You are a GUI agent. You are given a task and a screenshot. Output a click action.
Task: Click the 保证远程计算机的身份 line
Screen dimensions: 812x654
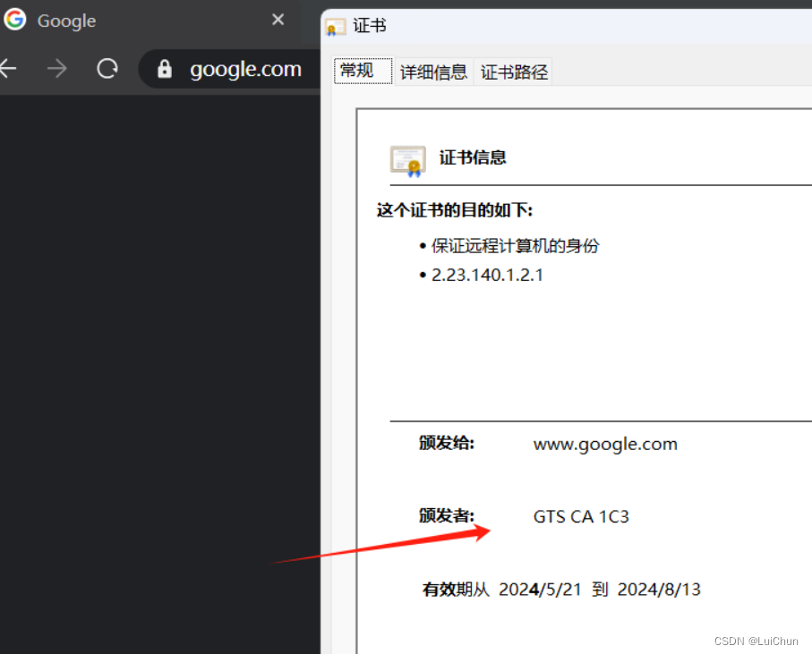pyautogui.click(x=516, y=246)
